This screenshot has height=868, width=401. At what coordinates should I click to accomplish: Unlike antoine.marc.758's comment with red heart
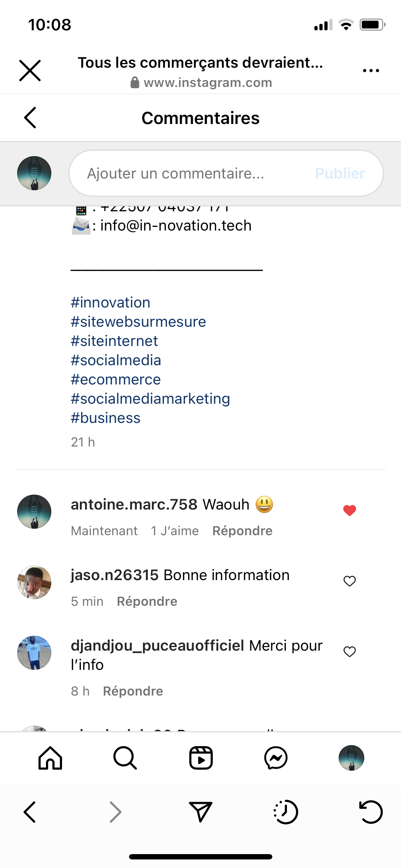point(350,510)
